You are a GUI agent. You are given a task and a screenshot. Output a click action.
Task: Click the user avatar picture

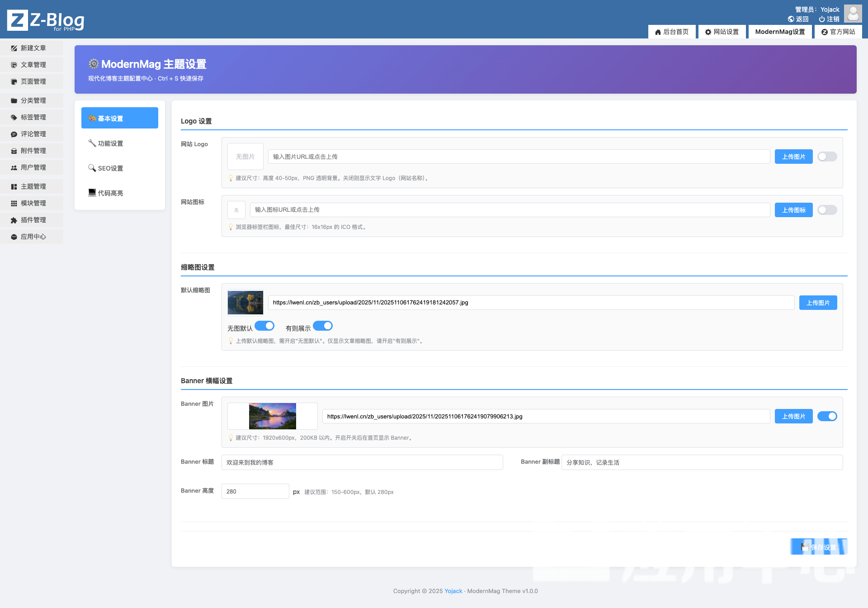[853, 14]
